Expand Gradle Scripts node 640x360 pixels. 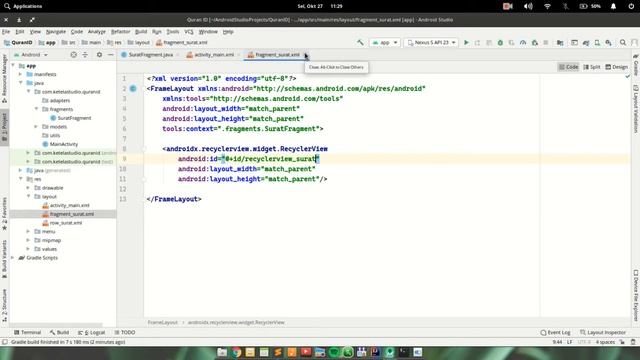click(x=13, y=258)
